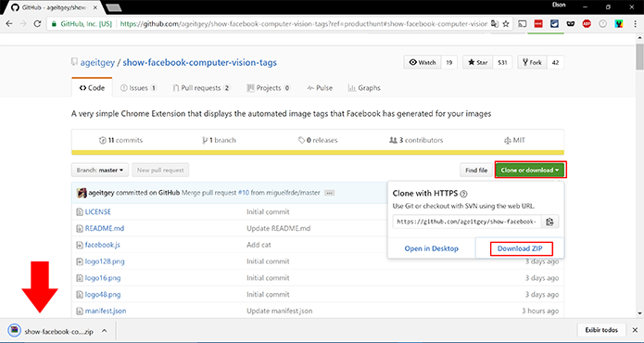This screenshot has width=644, height=343.
Task: View the 42 forks count
Action: pos(555,62)
